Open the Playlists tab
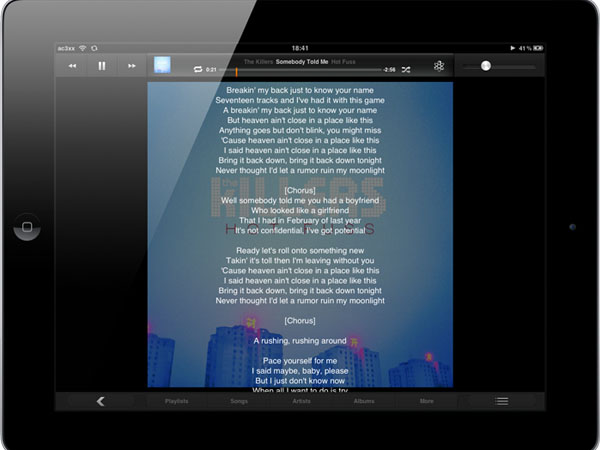The height and width of the screenshot is (450, 600). pos(176,401)
